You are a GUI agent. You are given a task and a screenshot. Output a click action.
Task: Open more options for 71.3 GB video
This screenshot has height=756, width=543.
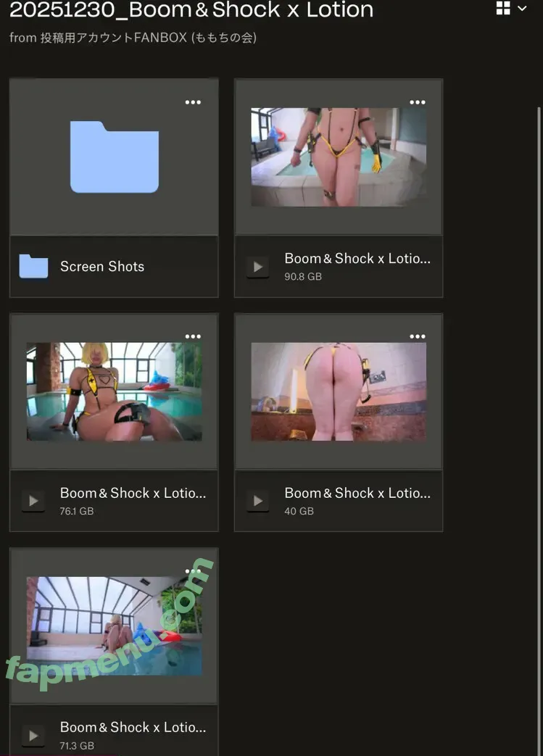[x=193, y=570]
